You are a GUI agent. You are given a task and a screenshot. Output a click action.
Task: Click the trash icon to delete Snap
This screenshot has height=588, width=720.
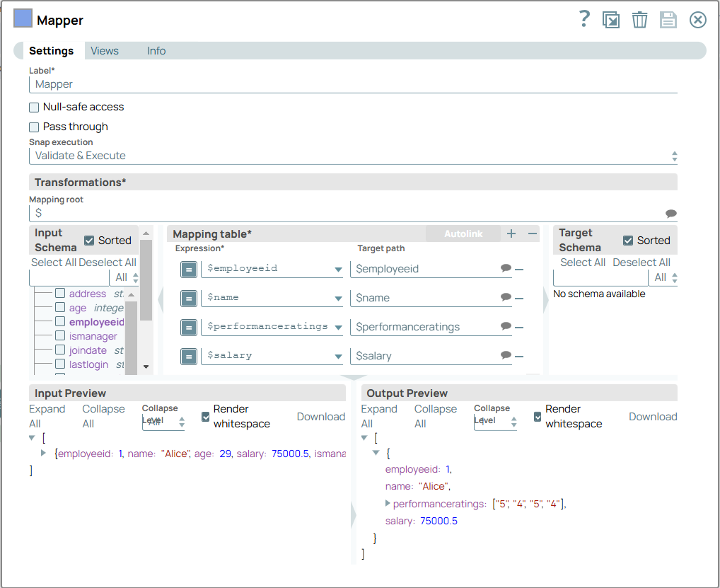click(639, 20)
